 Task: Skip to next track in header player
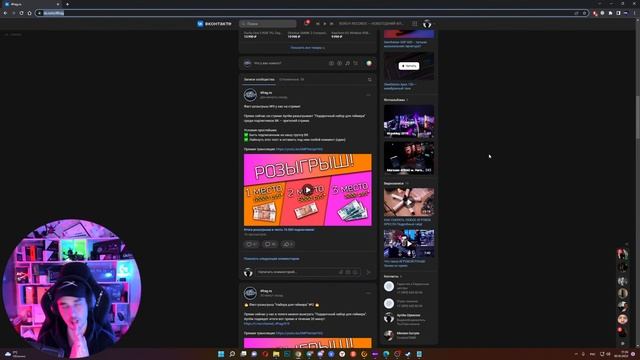(x=331, y=24)
